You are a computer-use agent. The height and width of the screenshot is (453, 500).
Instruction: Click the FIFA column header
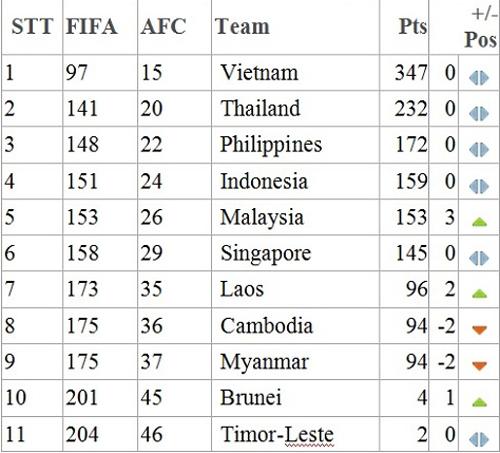coord(91,27)
